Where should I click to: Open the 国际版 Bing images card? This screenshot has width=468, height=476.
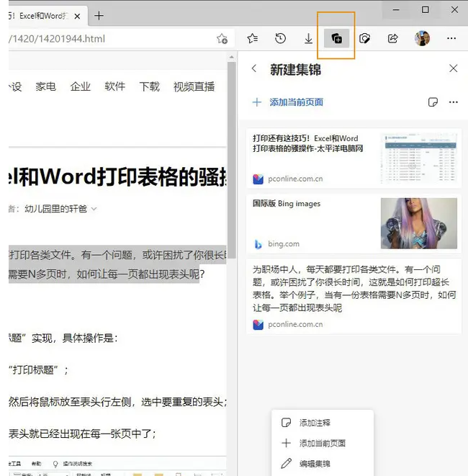354,223
